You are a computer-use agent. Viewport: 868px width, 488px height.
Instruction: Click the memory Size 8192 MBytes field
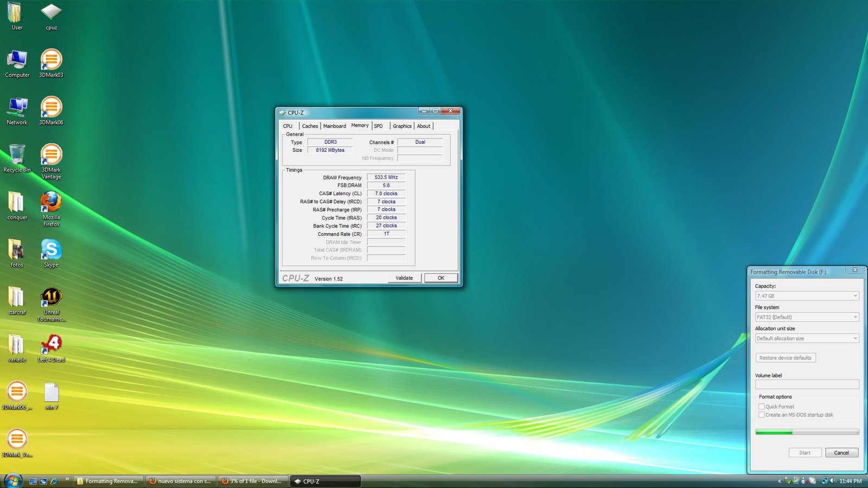point(330,150)
